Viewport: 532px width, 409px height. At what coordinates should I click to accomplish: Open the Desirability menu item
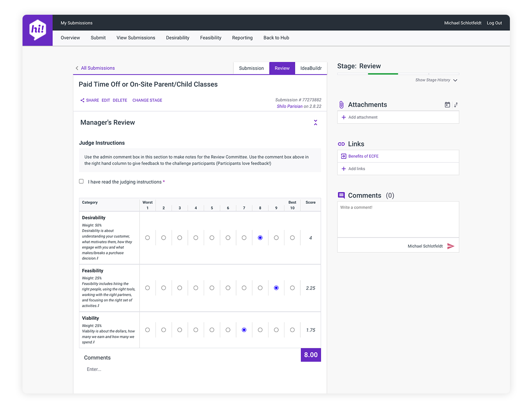(178, 38)
